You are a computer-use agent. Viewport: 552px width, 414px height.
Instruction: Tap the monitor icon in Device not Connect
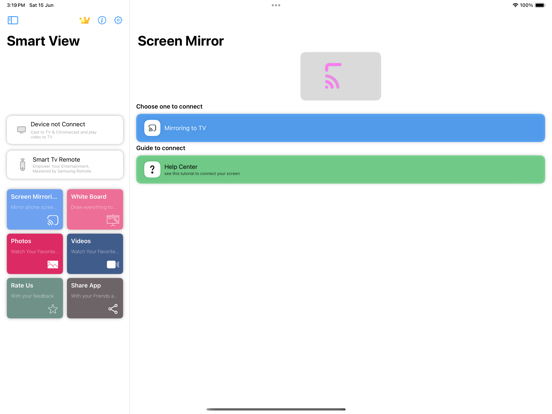21,130
